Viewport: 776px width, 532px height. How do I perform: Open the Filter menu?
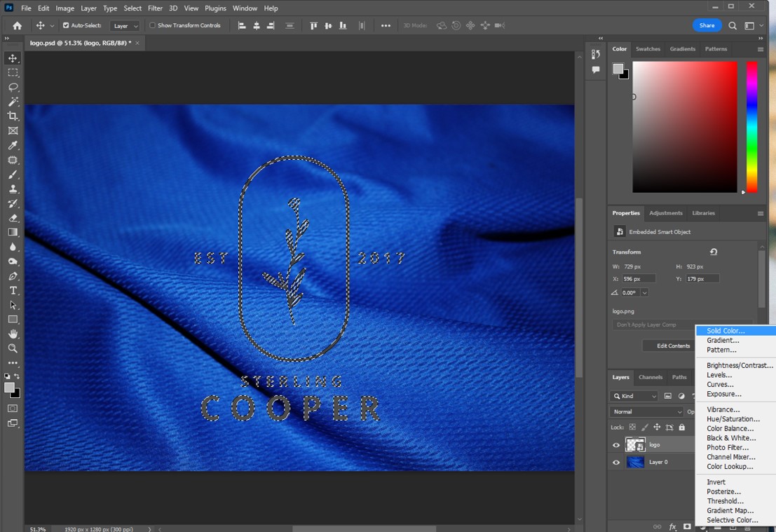pos(155,8)
